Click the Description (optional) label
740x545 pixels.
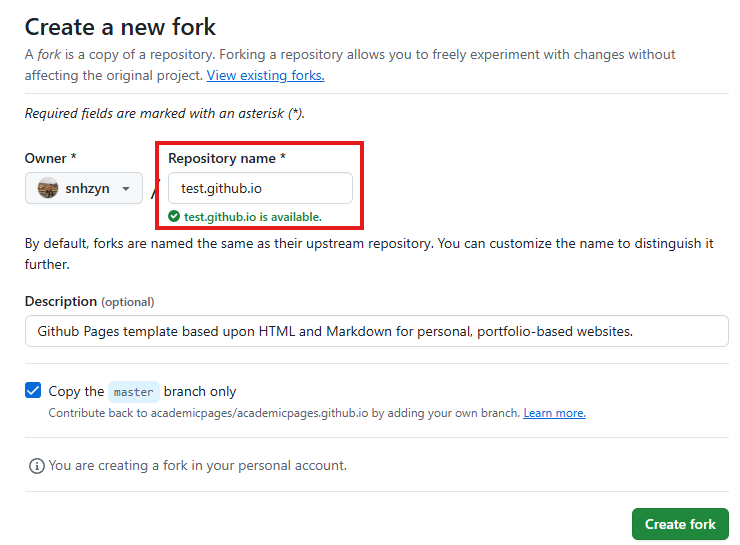point(89,301)
